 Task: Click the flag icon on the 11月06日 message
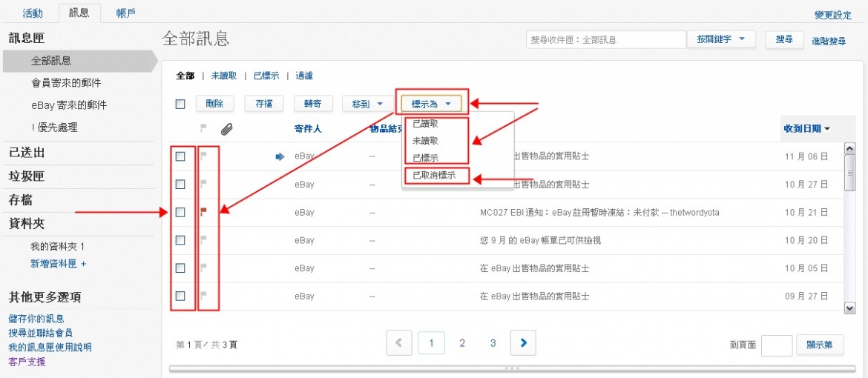[x=204, y=156]
